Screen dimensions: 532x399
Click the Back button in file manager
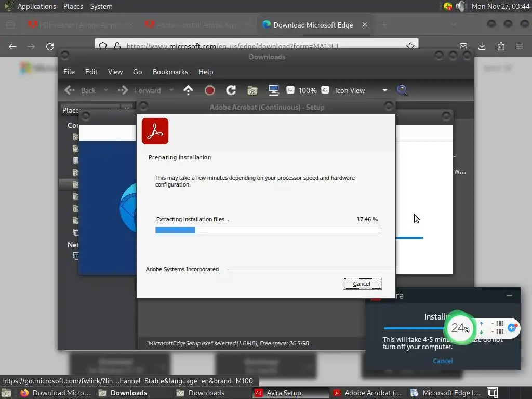coord(80,90)
